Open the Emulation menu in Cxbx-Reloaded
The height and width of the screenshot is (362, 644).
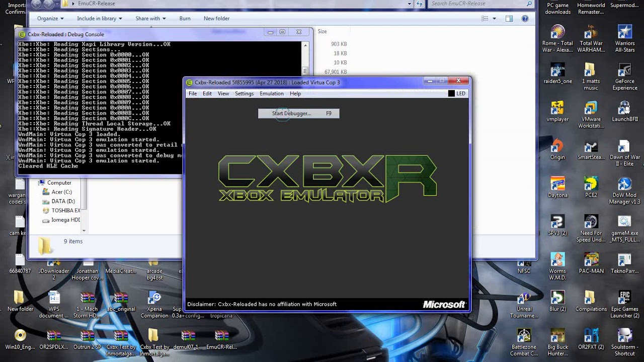(272, 94)
